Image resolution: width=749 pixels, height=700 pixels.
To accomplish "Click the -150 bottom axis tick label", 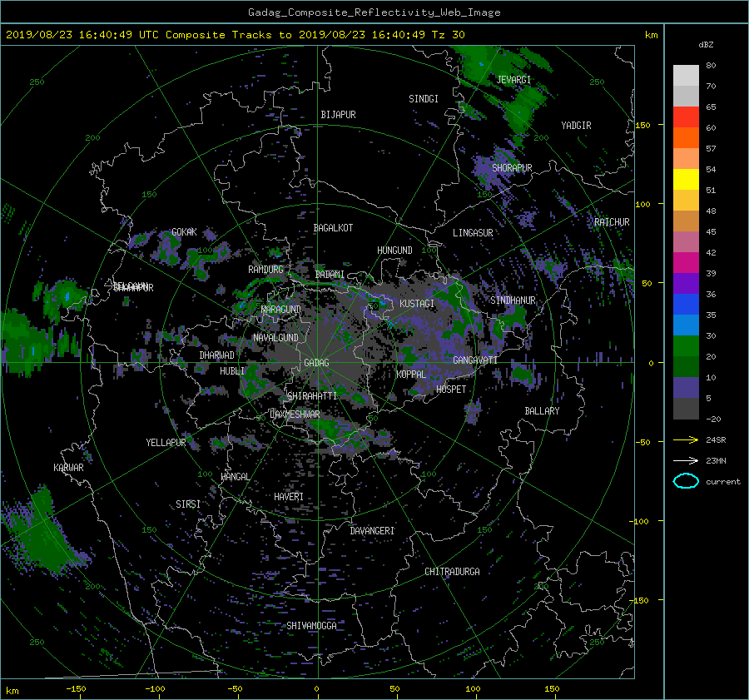I will click(76, 689).
